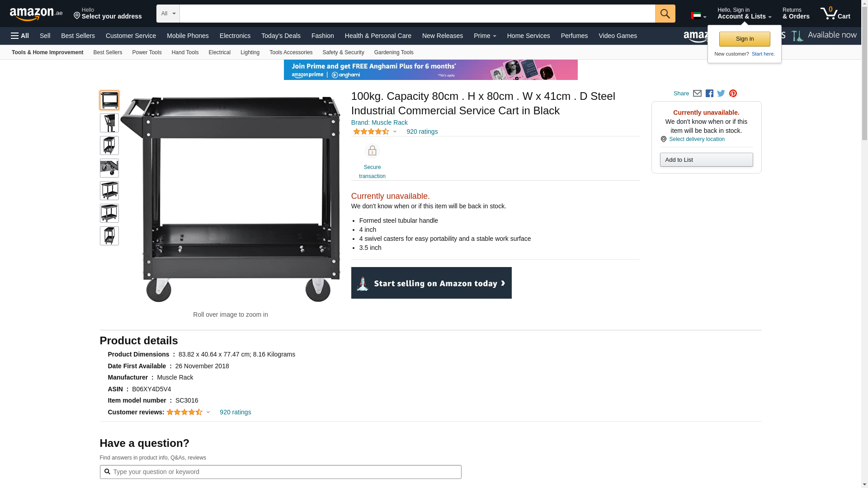Click the search magnifier button
The height and width of the screenshot is (488, 868).
(x=665, y=14)
